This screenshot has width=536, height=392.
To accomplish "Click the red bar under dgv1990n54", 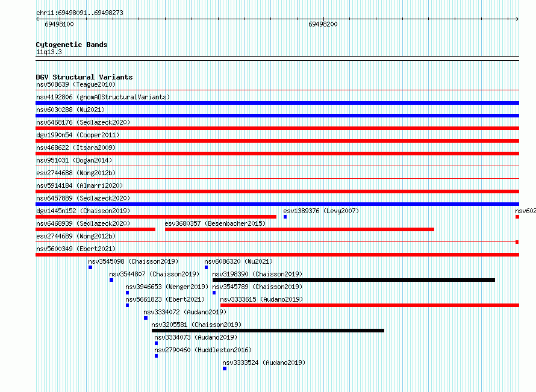I will point(277,141).
